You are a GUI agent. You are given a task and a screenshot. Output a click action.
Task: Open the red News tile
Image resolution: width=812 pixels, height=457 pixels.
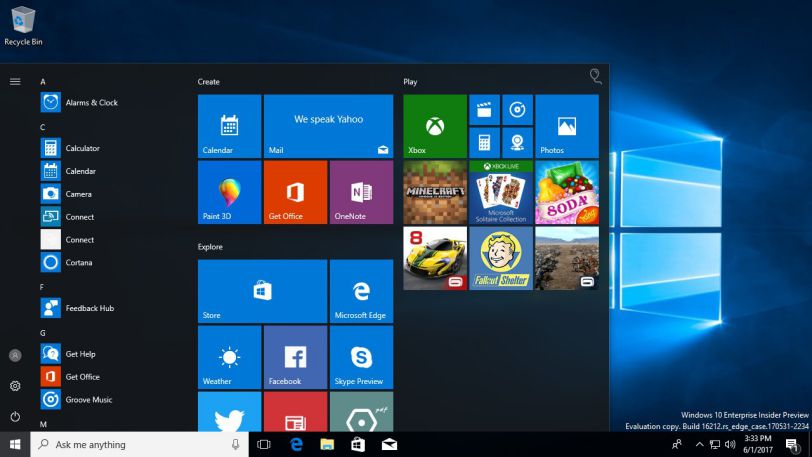(295, 412)
